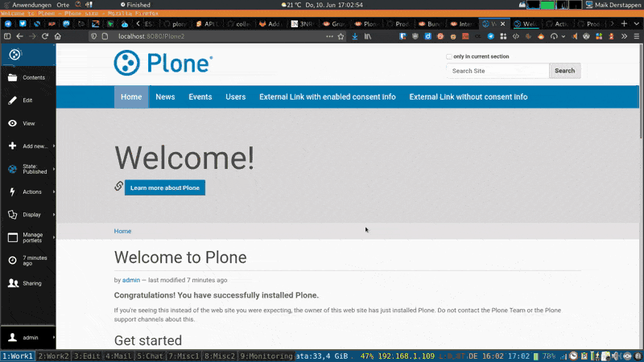Open Firefox library icon
This screenshot has width=644, height=362.
click(368, 36)
